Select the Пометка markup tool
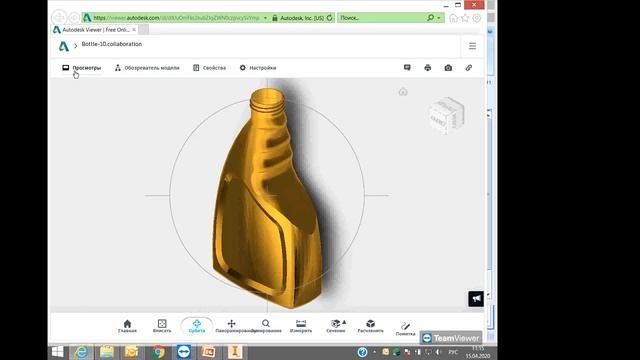Image resolution: width=640 pixels, height=360 pixels. [x=405, y=329]
